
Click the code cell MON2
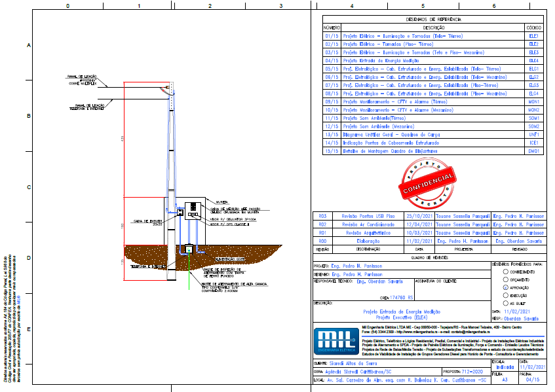pos(534,110)
